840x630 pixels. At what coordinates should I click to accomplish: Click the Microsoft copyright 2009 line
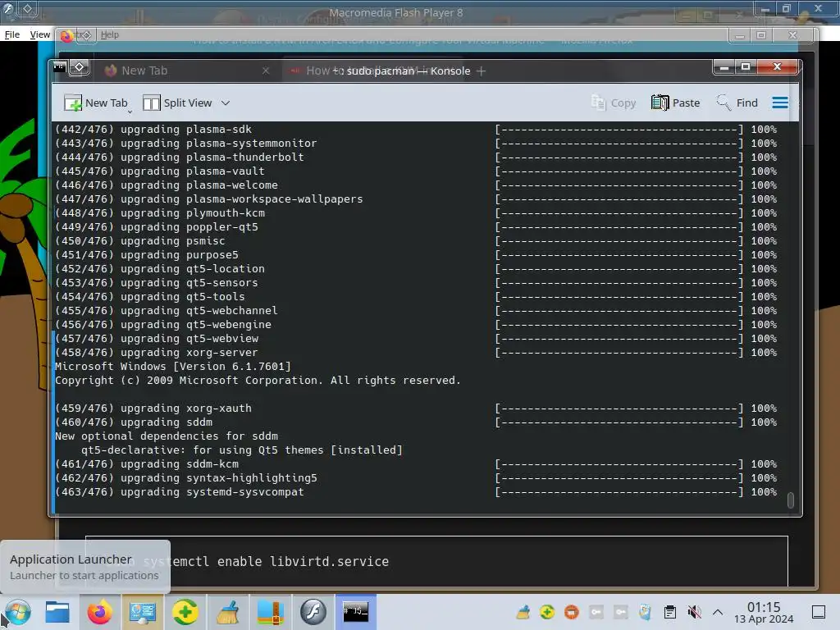pyautogui.click(x=258, y=381)
